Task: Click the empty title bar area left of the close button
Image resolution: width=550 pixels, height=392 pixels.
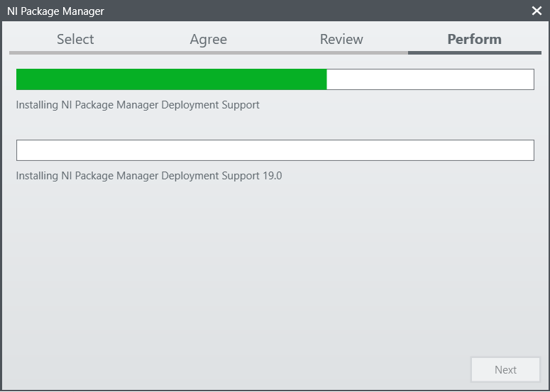Action: coord(319,11)
